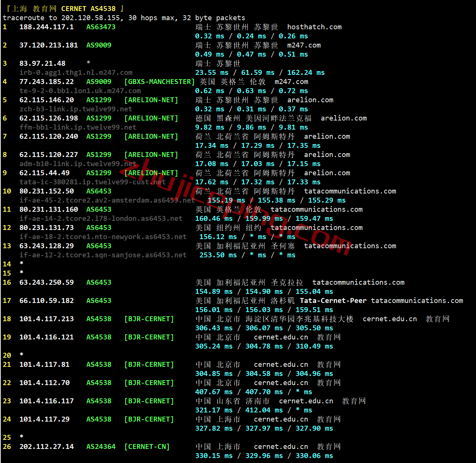Click hostname if-ae-18-2.tcore1.nto-newyork.as6453.net
The height and width of the screenshot is (463, 476).
click(x=103, y=237)
